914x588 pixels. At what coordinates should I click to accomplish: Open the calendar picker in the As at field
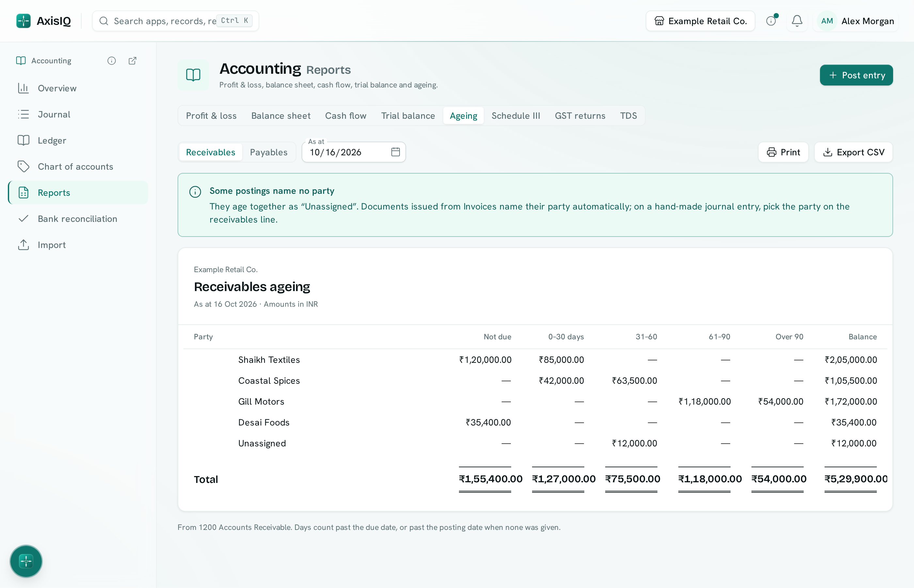(x=395, y=152)
